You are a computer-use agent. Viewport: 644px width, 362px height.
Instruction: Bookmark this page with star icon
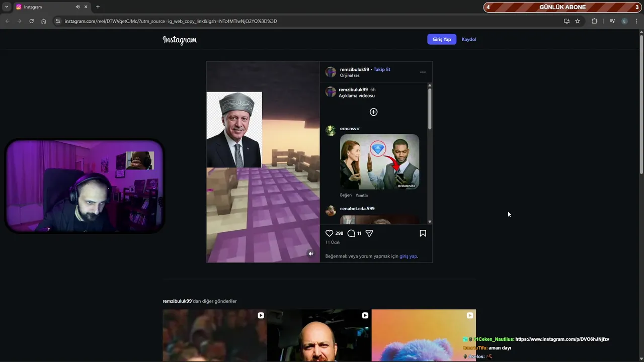pos(578,21)
